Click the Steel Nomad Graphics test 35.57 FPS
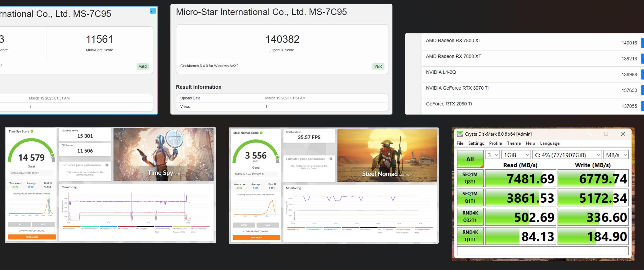The height and width of the screenshot is (270, 644). [309, 137]
